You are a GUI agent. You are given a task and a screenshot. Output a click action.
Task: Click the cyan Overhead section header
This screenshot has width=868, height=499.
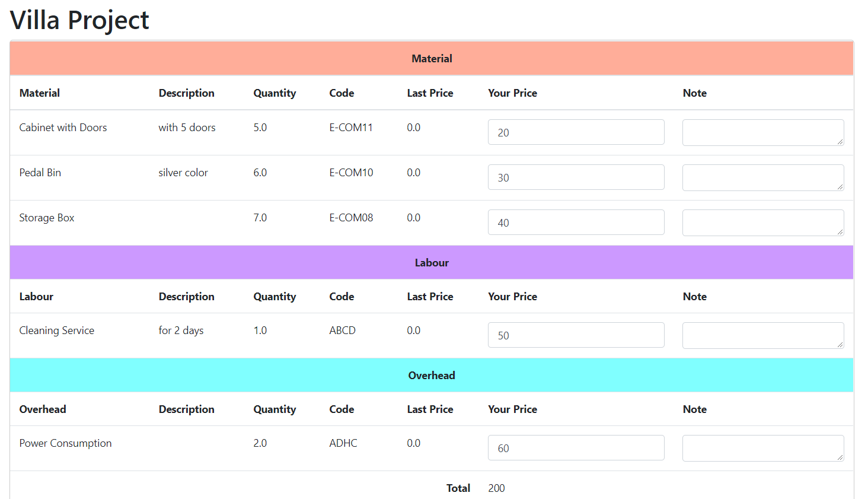(x=432, y=375)
